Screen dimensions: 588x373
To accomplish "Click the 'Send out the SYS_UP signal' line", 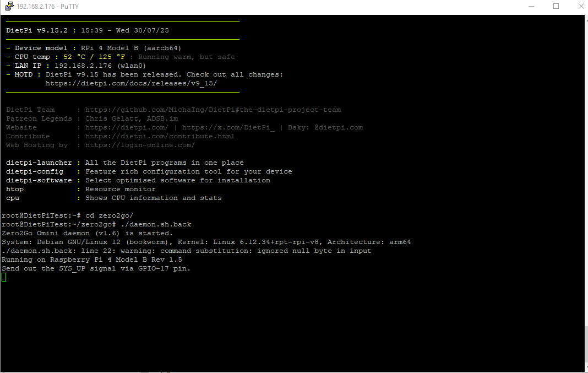I will click(96, 269).
